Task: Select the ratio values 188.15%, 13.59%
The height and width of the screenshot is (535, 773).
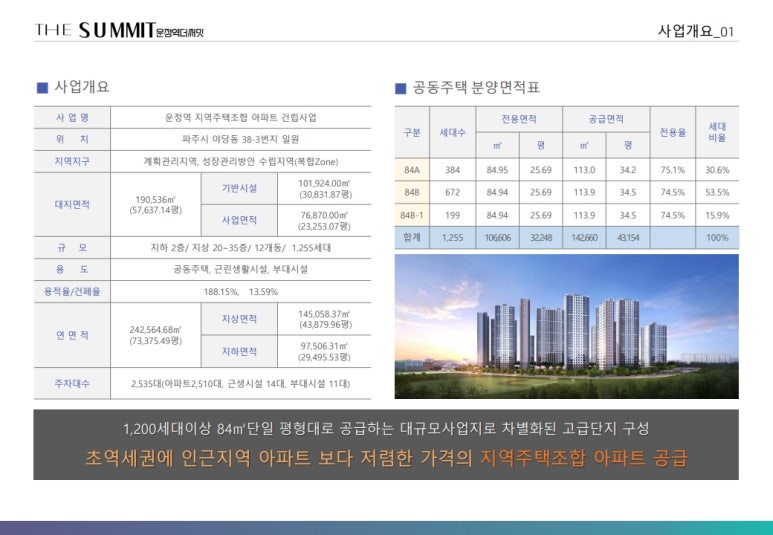Action: [x=241, y=292]
